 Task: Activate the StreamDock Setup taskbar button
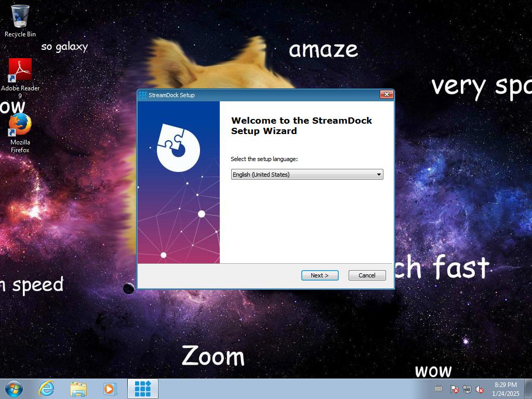pos(143,389)
